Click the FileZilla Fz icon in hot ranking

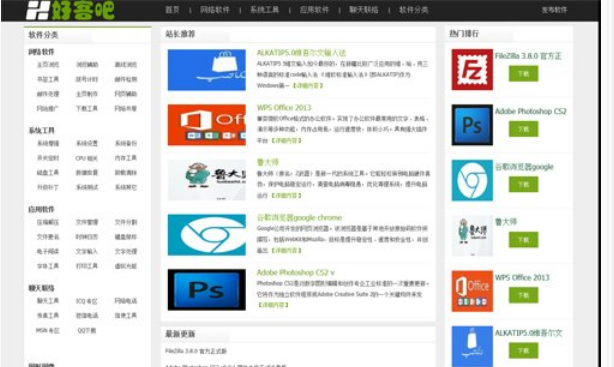click(x=472, y=69)
